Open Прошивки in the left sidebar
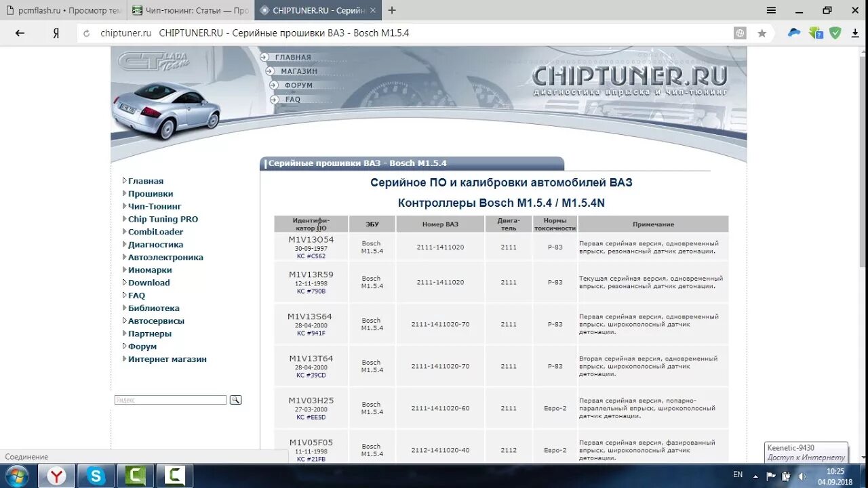Image resolution: width=868 pixels, height=488 pixels. pyautogui.click(x=151, y=194)
